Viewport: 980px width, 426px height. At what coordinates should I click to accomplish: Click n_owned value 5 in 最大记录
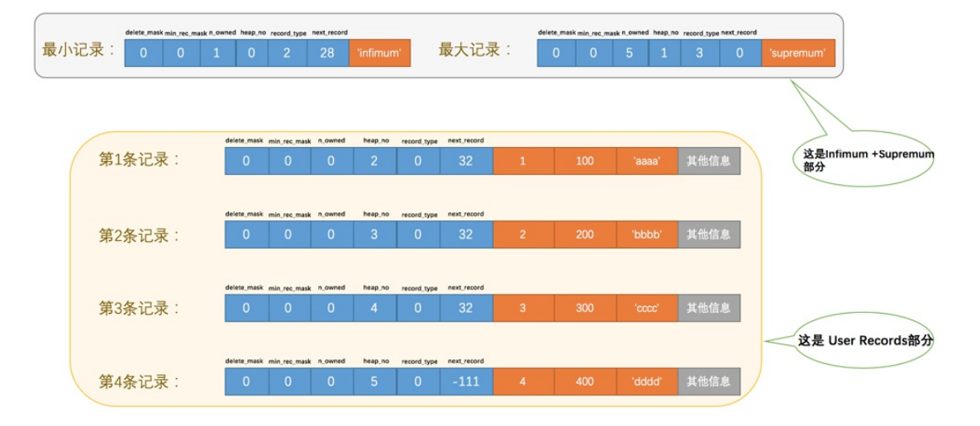click(x=629, y=53)
